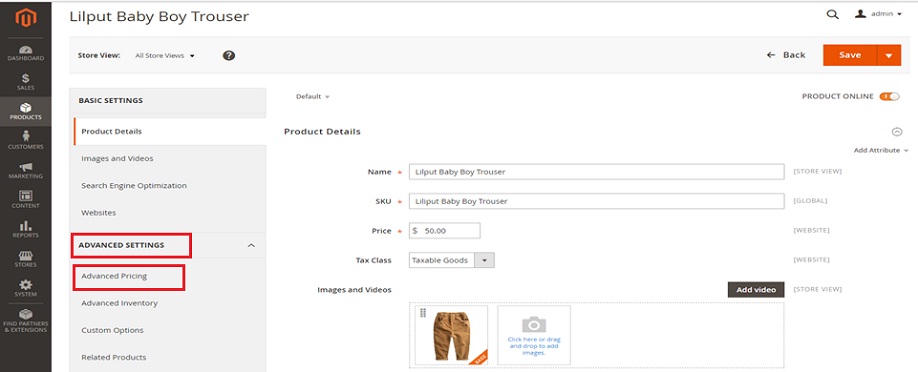Click the Price input field
The image size is (918, 372).
(x=444, y=231)
